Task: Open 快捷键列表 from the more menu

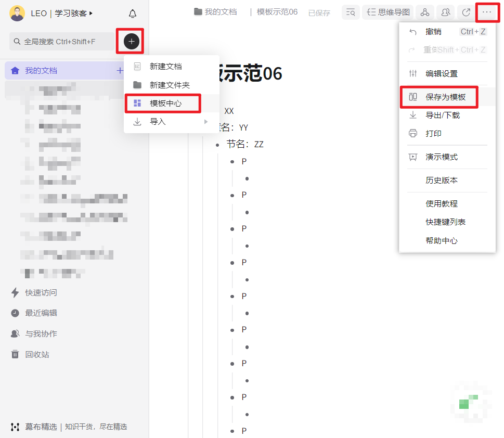Action: 447,222
